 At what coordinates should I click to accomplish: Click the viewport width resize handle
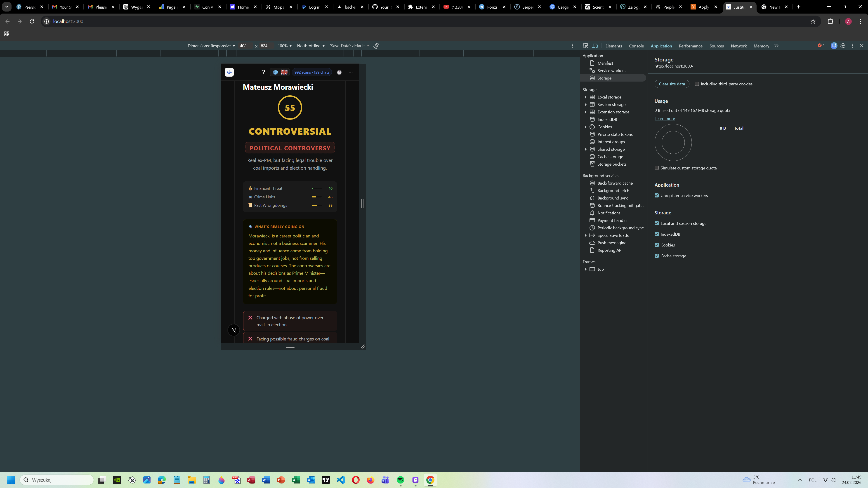pyautogui.click(x=362, y=203)
